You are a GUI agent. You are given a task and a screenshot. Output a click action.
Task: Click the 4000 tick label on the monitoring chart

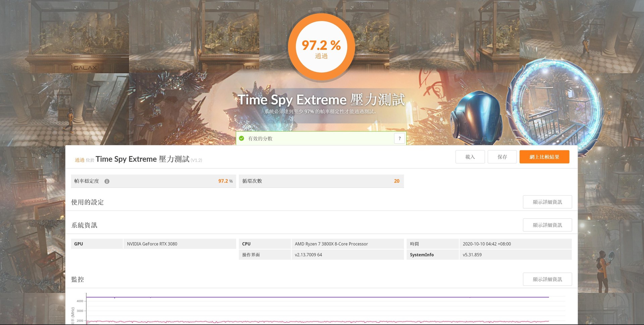point(80,301)
